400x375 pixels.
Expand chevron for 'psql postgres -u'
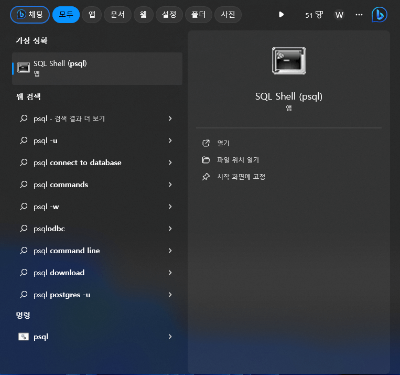[x=170, y=295]
